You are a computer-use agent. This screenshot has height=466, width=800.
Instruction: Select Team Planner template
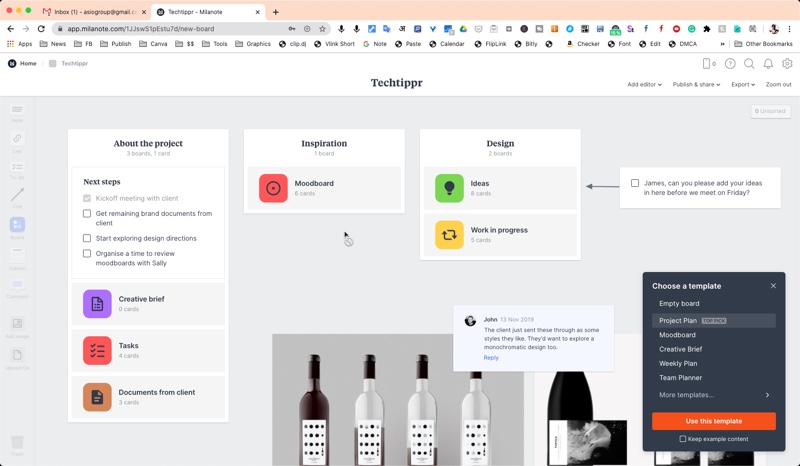(x=714, y=378)
